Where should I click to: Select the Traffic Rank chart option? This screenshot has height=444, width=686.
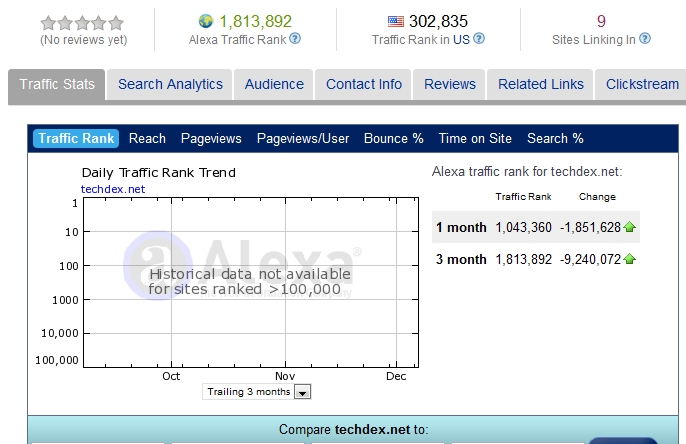coord(76,138)
